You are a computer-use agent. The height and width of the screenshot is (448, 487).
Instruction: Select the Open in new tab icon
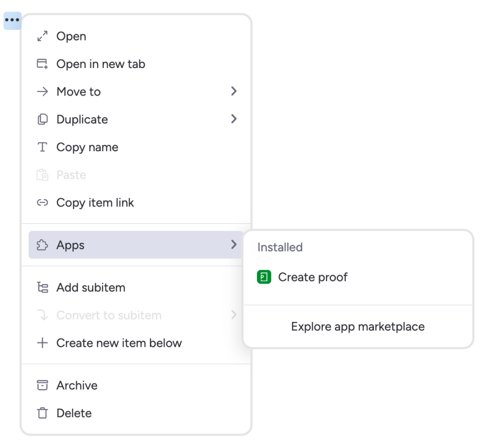point(42,64)
